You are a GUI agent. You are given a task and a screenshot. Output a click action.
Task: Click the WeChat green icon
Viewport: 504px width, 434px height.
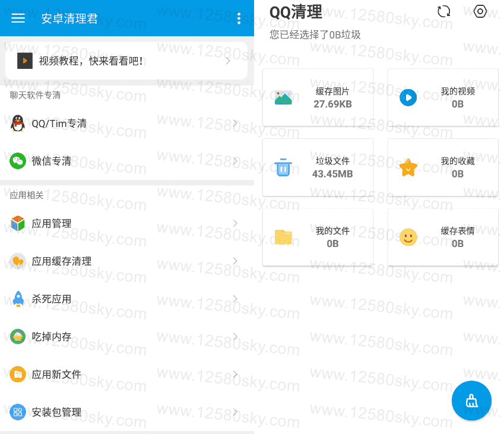(18, 161)
